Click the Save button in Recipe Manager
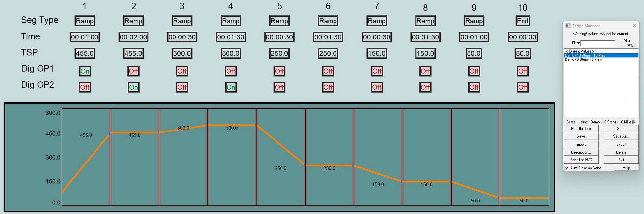Screen dimensions: 644x214 click(x=581, y=136)
